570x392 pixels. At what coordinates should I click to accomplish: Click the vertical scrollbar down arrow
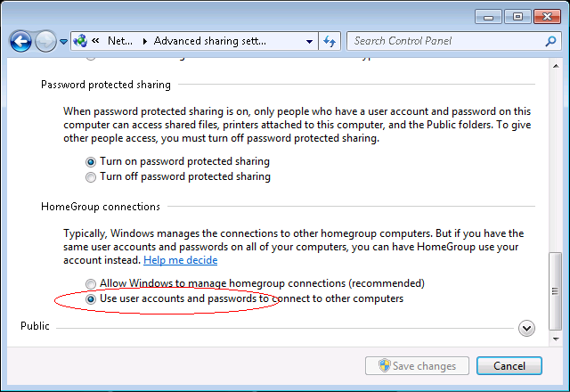click(557, 338)
